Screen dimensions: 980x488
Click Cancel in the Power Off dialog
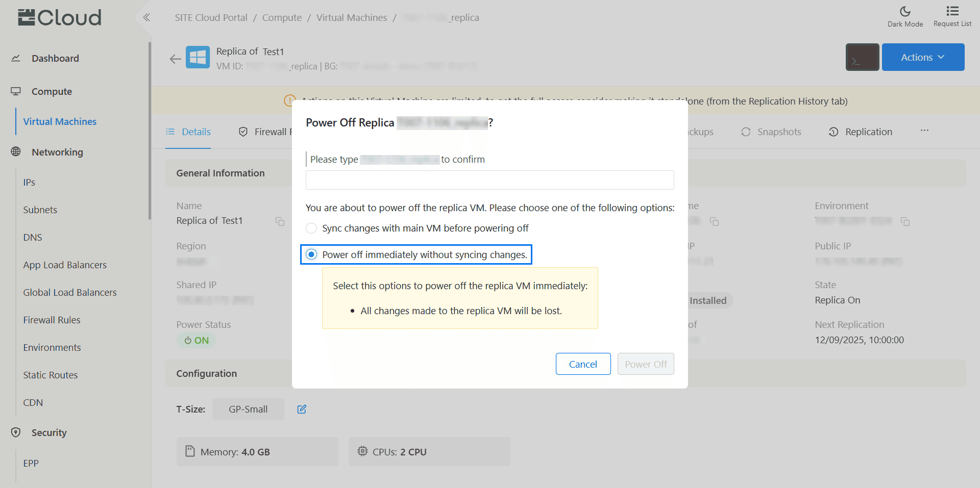[582, 364]
